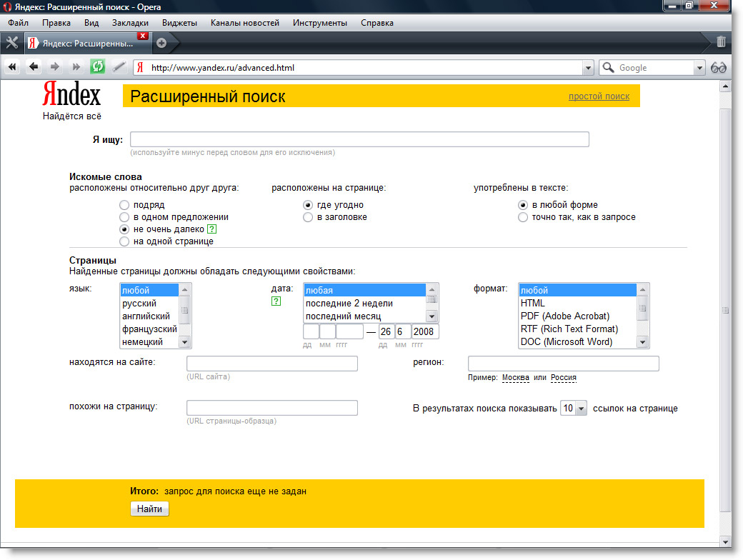
Task: Reload the page with green refresh icon
Action: coord(98,67)
